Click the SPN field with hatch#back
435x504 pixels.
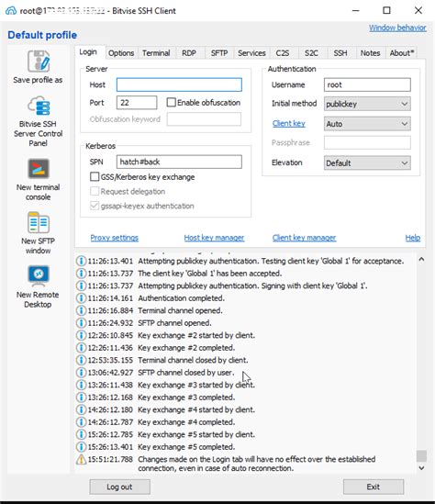(179, 162)
